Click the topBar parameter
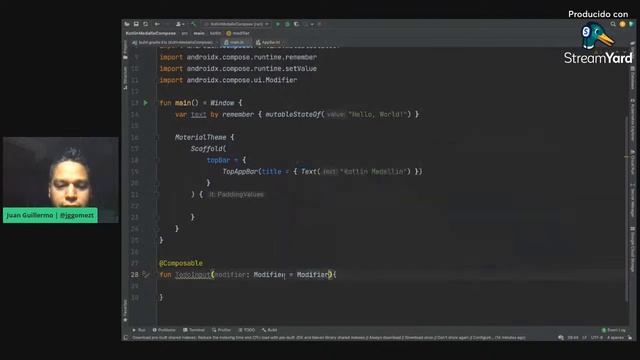Viewport: 640px width, 360px height. coord(218,160)
